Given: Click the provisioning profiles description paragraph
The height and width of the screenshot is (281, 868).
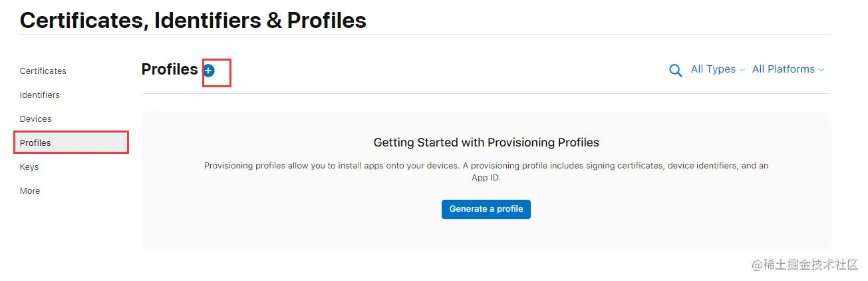Looking at the screenshot, I should [x=486, y=166].
